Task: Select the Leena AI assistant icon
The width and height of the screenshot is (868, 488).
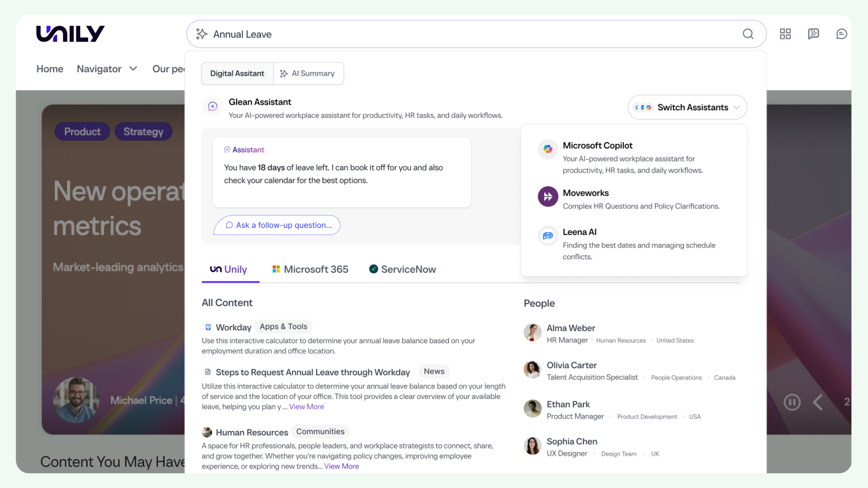Action: (547, 235)
